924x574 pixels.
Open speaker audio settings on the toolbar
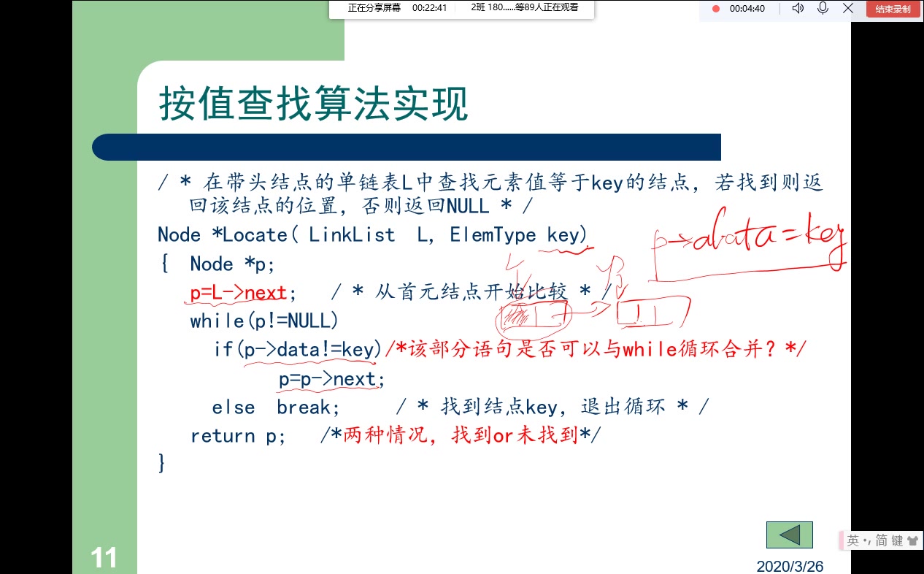[x=798, y=8]
